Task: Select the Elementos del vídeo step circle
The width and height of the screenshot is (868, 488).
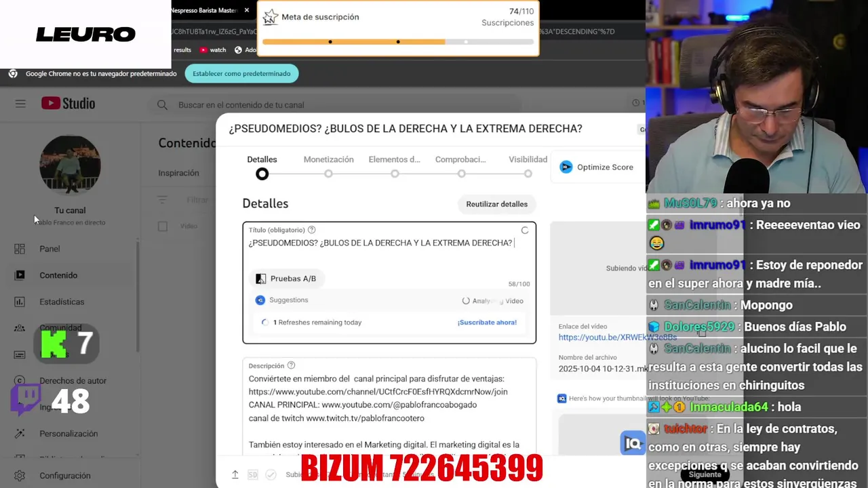Action: click(395, 174)
